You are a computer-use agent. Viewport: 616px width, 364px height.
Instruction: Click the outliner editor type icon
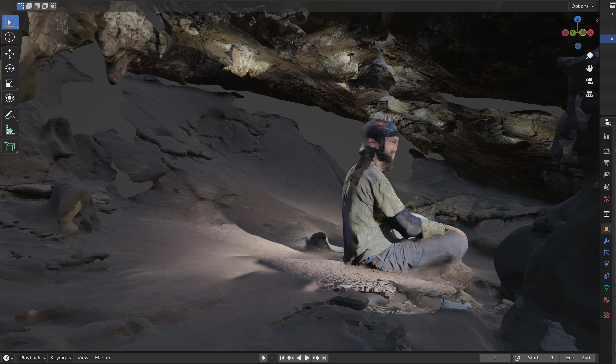tap(612, 5)
